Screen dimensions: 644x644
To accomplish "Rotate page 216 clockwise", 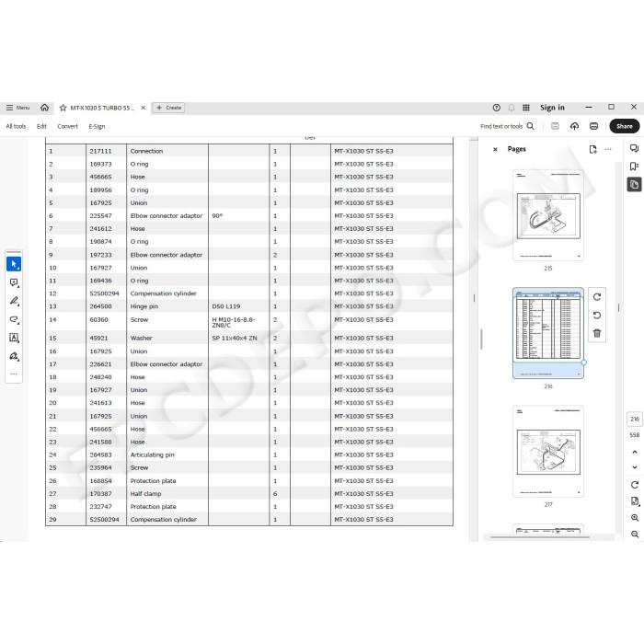I will (597, 297).
